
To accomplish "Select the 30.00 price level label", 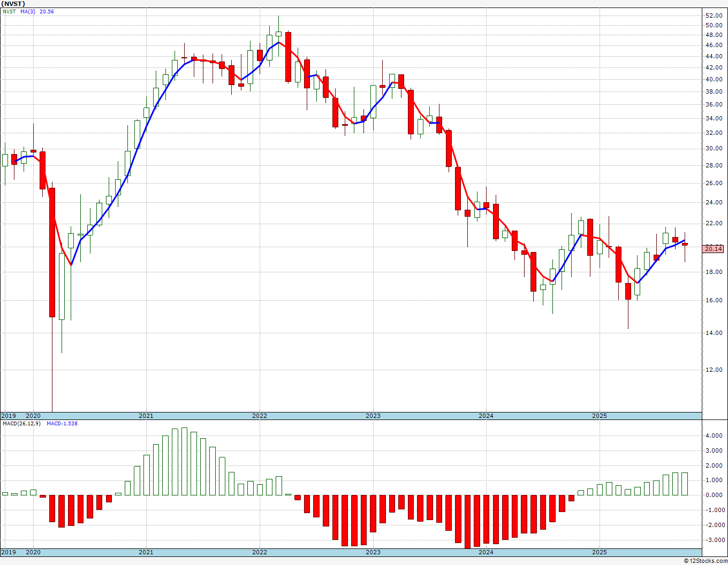I will point(714,148).
